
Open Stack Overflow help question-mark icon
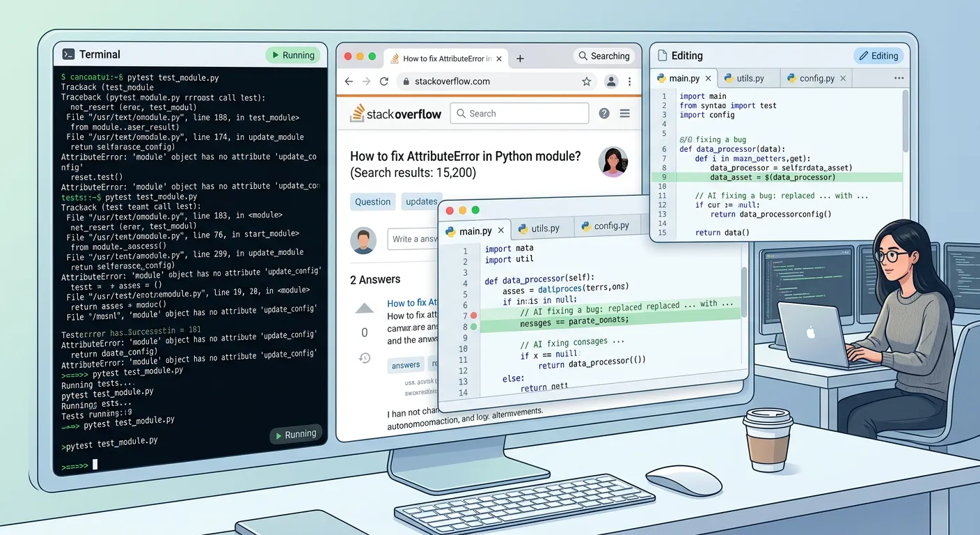click(x=604, y=114)
